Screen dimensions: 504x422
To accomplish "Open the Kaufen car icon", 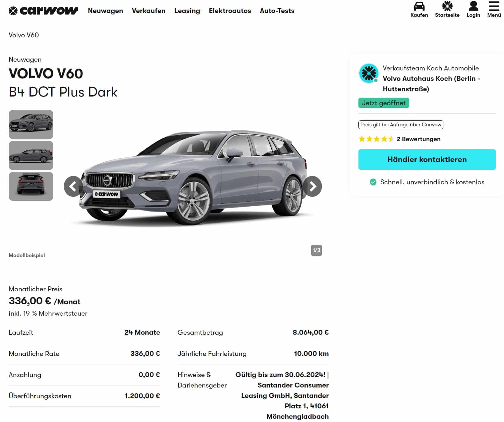I will coord(419,6).
